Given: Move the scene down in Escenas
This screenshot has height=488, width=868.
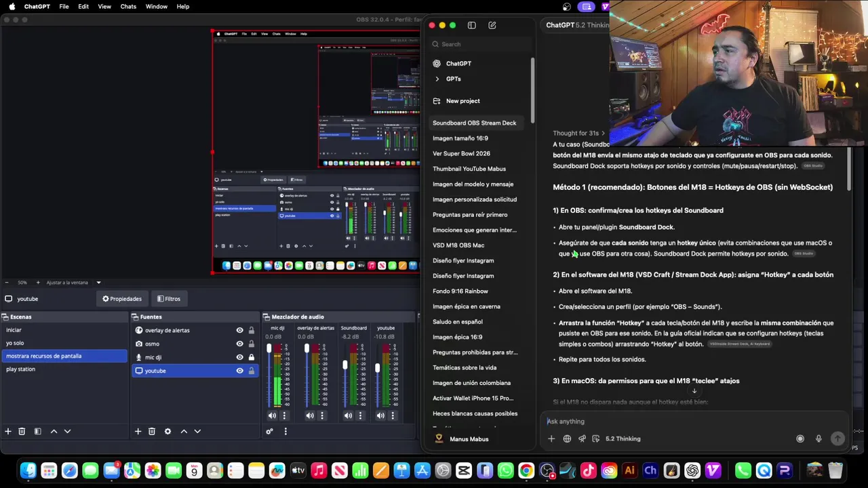Looking at the screenshot, I should [x=67, y=431].
